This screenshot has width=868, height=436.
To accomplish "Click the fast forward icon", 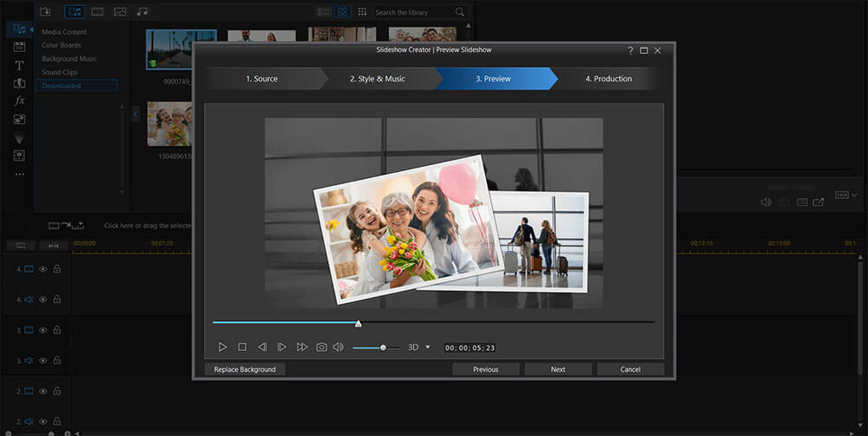I will tap(302, 347).
